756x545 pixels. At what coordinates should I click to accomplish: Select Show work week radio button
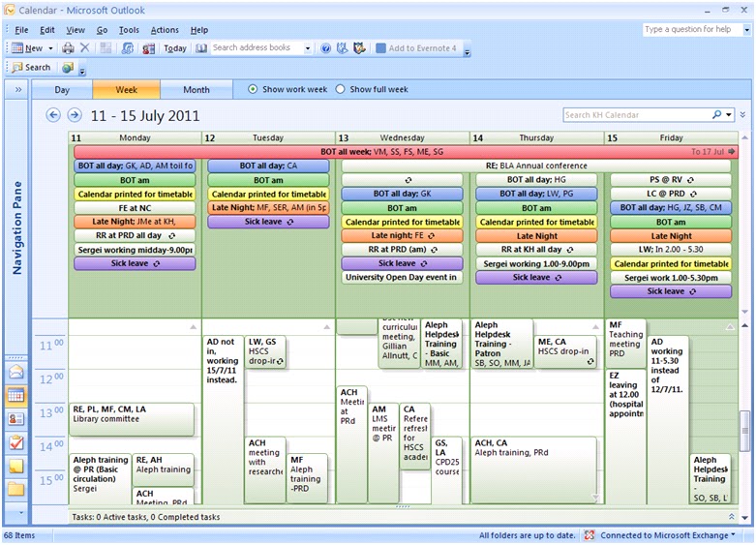(253, 89)
